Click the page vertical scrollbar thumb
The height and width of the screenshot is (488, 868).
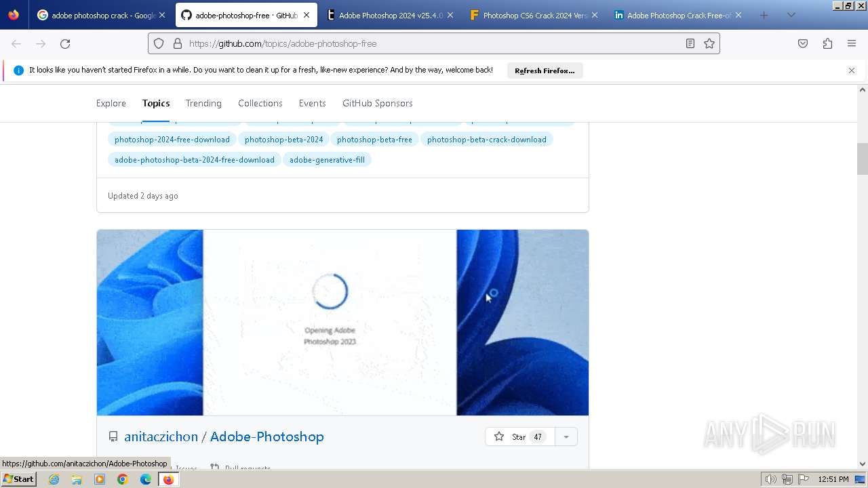(863, 159)
